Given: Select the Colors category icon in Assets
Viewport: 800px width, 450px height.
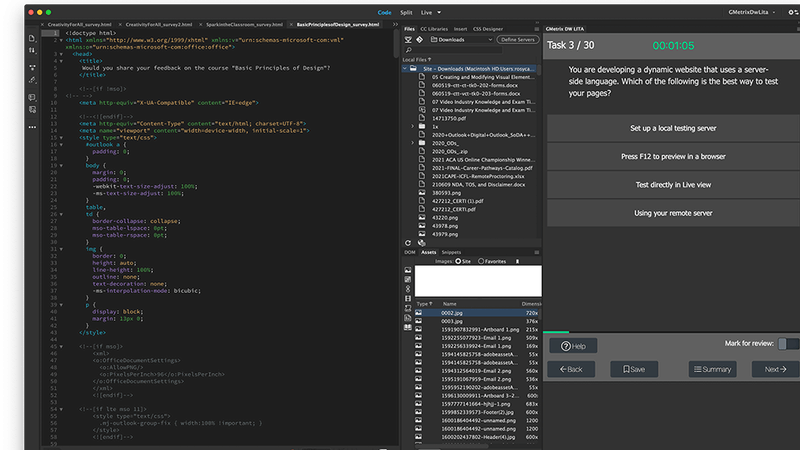Looking at the screenshot, I should [x=408, y=280].
